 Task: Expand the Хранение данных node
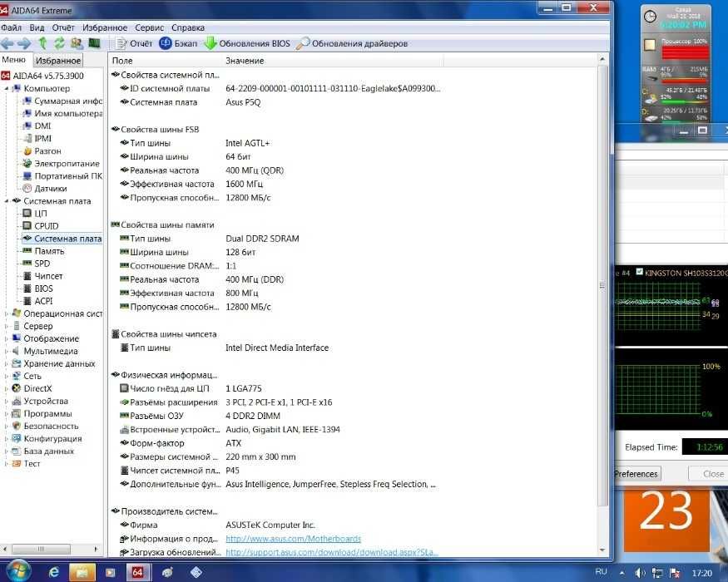(x=7, y=364)
